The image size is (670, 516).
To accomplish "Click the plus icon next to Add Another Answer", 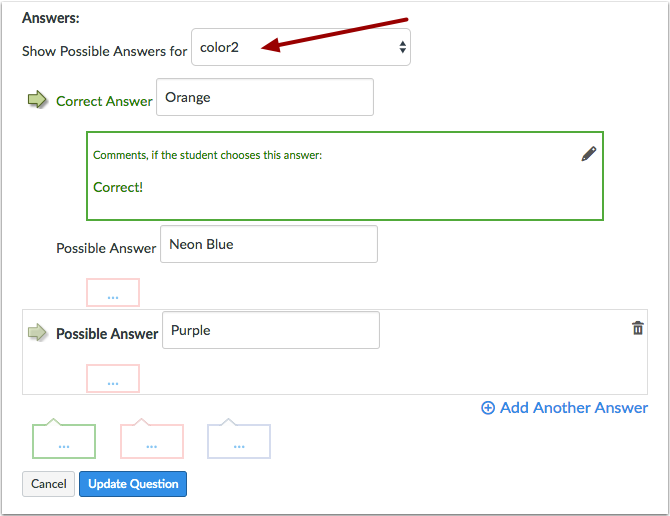I will pyautogui.click(x=488, y=408).
